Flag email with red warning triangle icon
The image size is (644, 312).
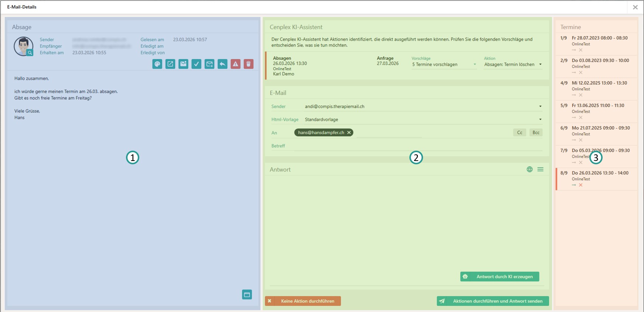(235, 64)
